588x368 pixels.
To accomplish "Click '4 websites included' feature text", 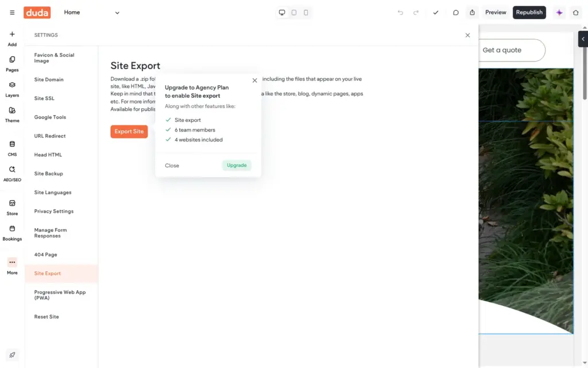I will [198, 140].
